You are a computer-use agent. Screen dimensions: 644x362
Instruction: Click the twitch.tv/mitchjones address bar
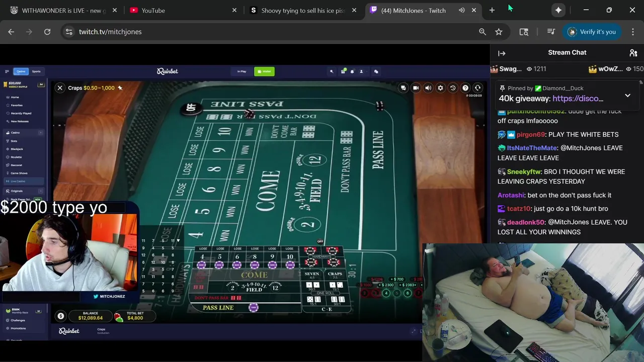(x=110, y=32)
